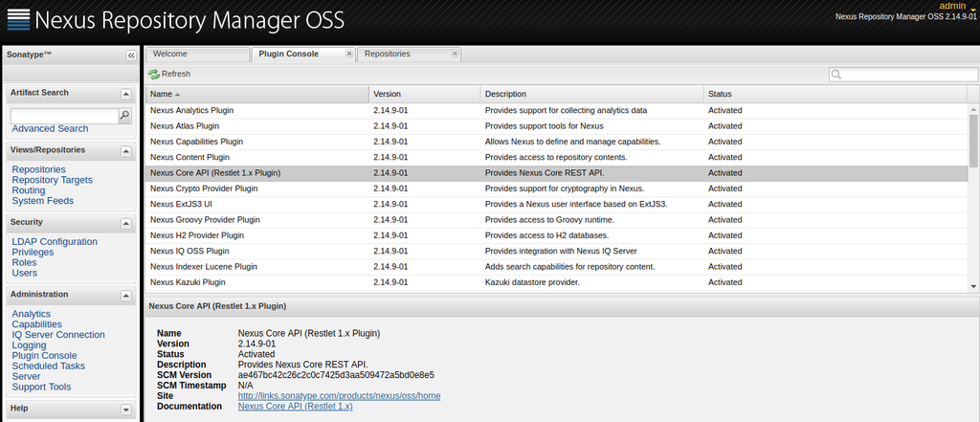This screenshot has width=980, height=422.
Task: Select the Nexus Kazuki Plugin row
Action: (x=556, y=282)
